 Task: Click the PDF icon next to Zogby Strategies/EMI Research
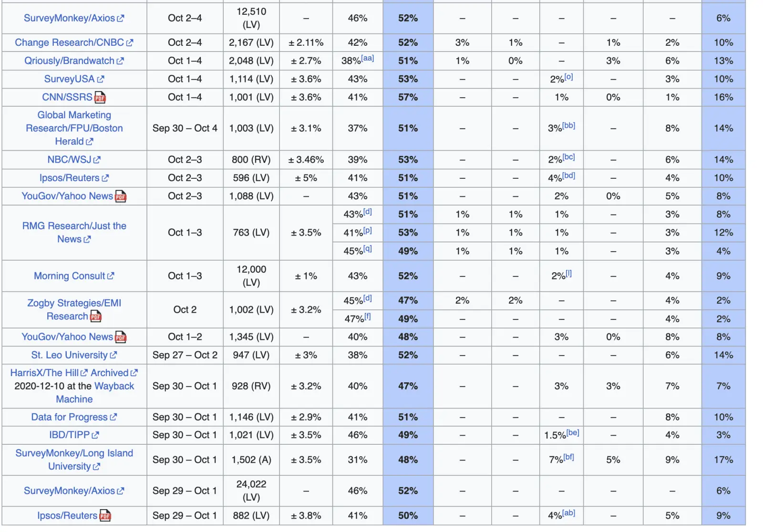pos(96,317)
